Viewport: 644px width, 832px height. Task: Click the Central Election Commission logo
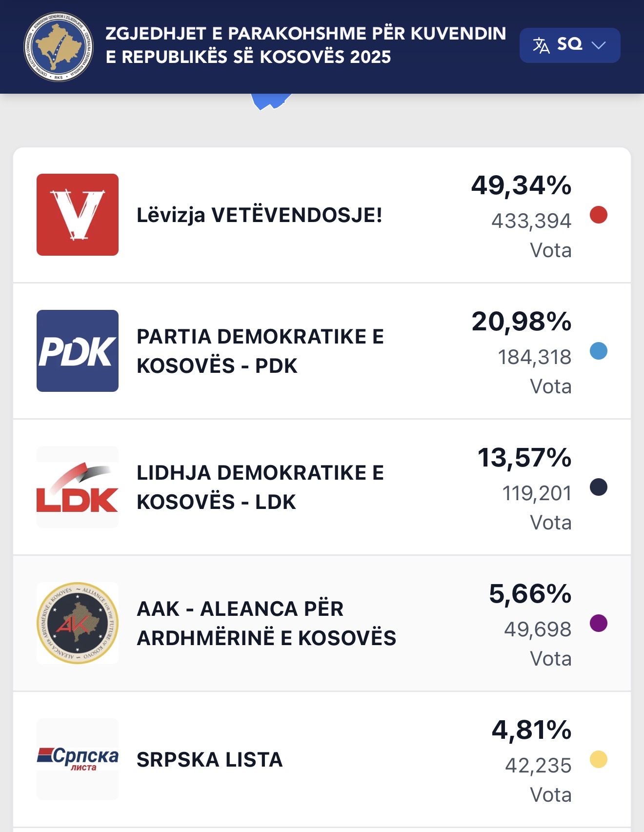(x=59, y=47)
